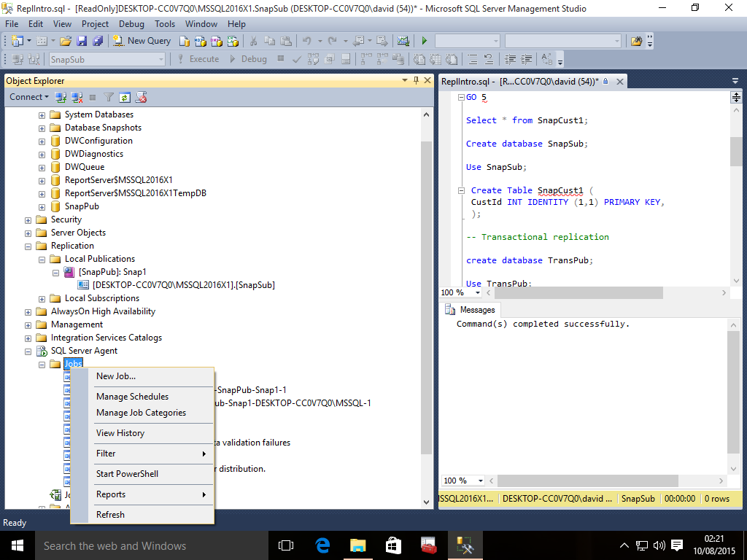This screenshot has width=747, height=560.
Task: Click the Open File folder icon
Action: [x=66, y=41]
